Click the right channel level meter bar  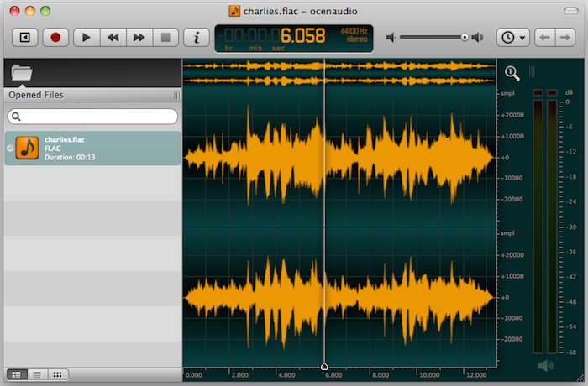pyautogui.click(x=552, y=227)
